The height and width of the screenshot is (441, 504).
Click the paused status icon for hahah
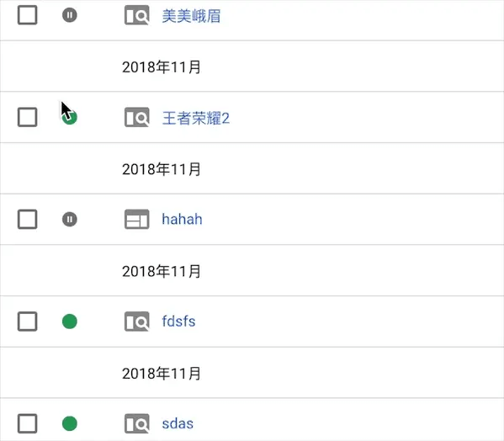coord(70,220)
